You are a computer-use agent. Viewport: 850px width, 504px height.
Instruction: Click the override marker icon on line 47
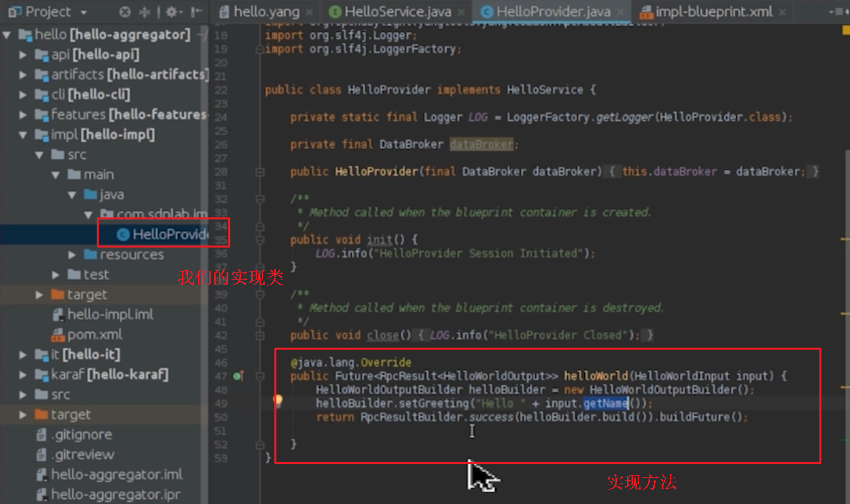236,376
